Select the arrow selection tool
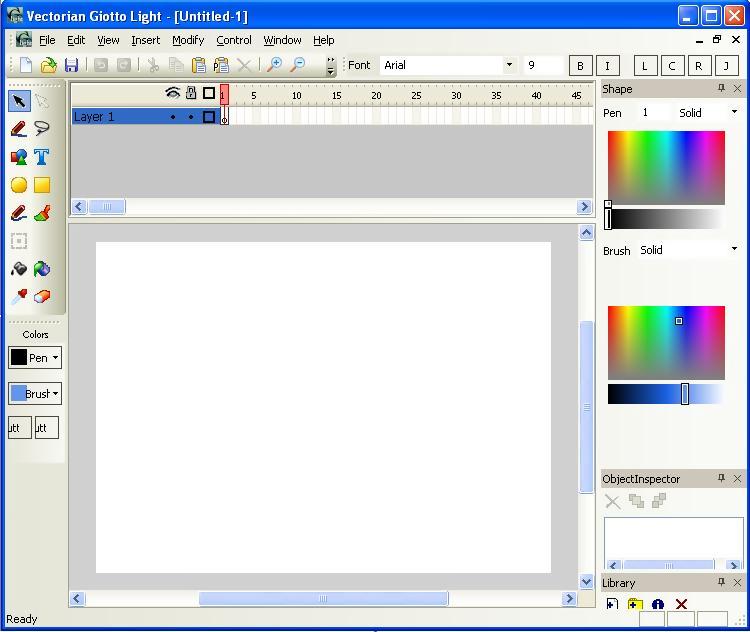 pyautogui.click(x=19, y=101)
